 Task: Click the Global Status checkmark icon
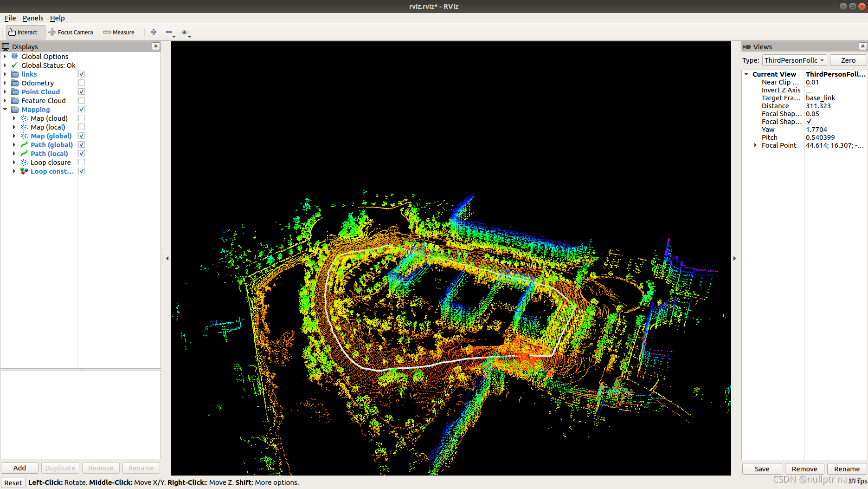15,65
